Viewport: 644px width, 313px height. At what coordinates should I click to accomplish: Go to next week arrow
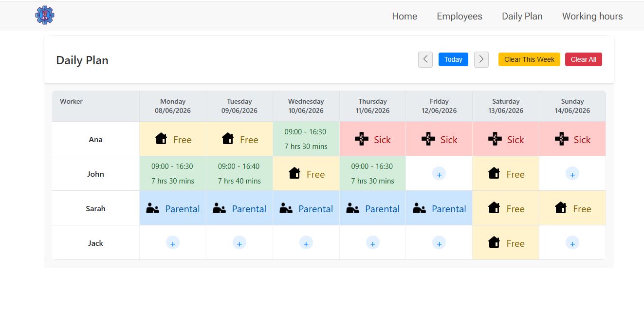(x=481, y=59)
